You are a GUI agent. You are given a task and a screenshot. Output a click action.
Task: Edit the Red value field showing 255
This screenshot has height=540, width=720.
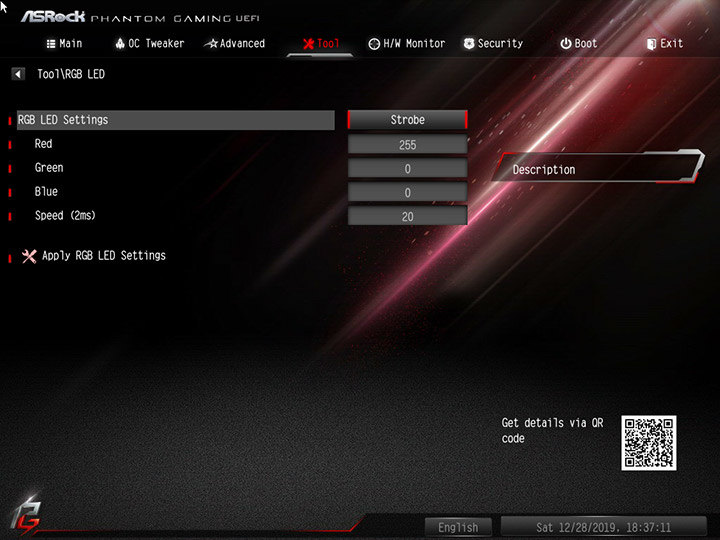407,145
